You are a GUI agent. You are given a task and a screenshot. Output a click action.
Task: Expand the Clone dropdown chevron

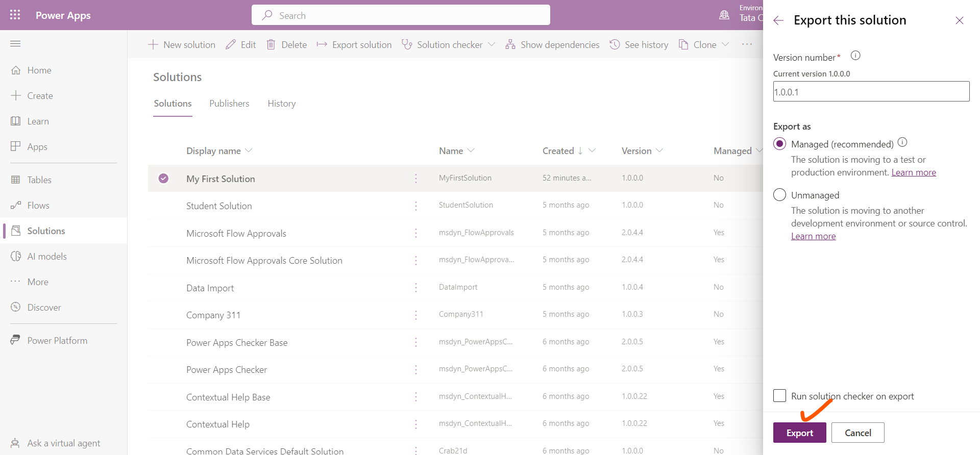pyautogui.click(x=725, y=45)
